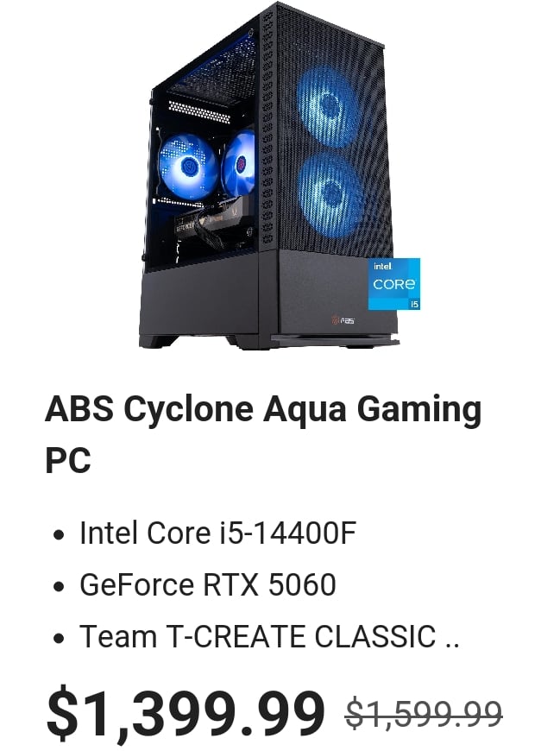Click the left CPU cooler fan inside case
Screen dimensions: 560x751
pos(187,166)
